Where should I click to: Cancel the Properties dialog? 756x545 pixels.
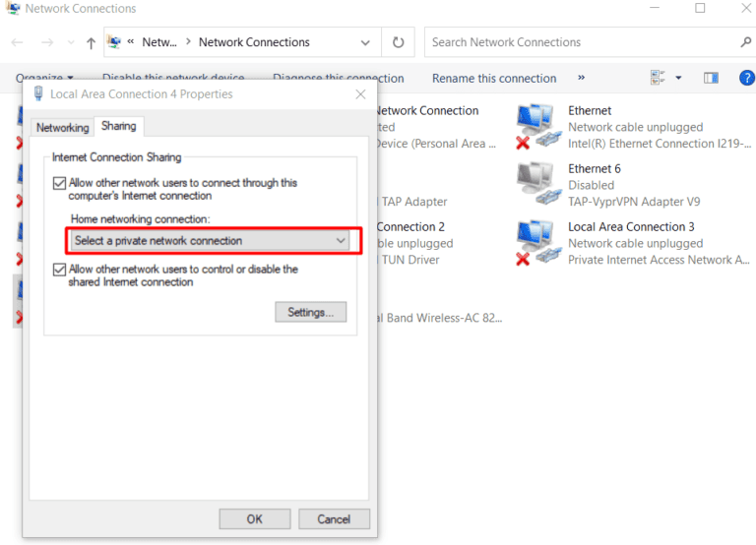coord(334,518)
